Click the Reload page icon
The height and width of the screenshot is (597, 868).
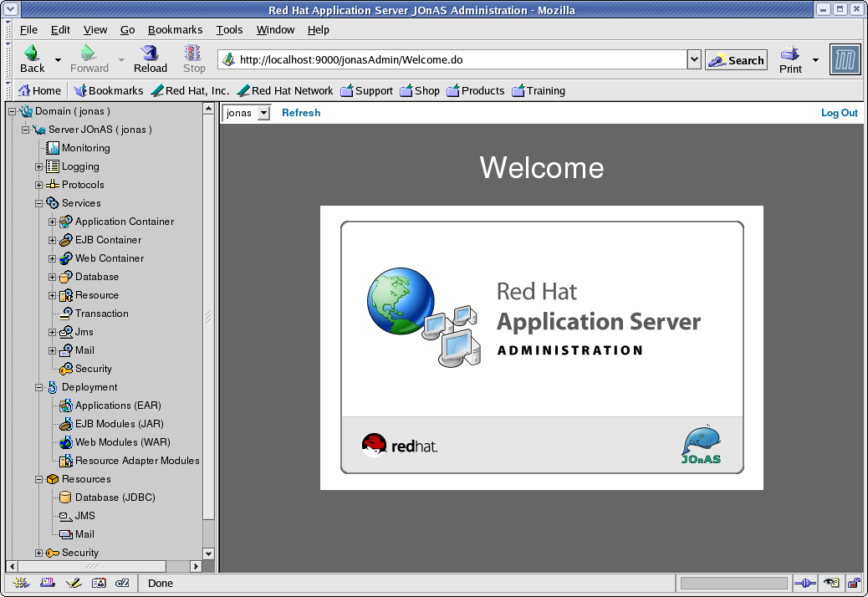point(151,54)
